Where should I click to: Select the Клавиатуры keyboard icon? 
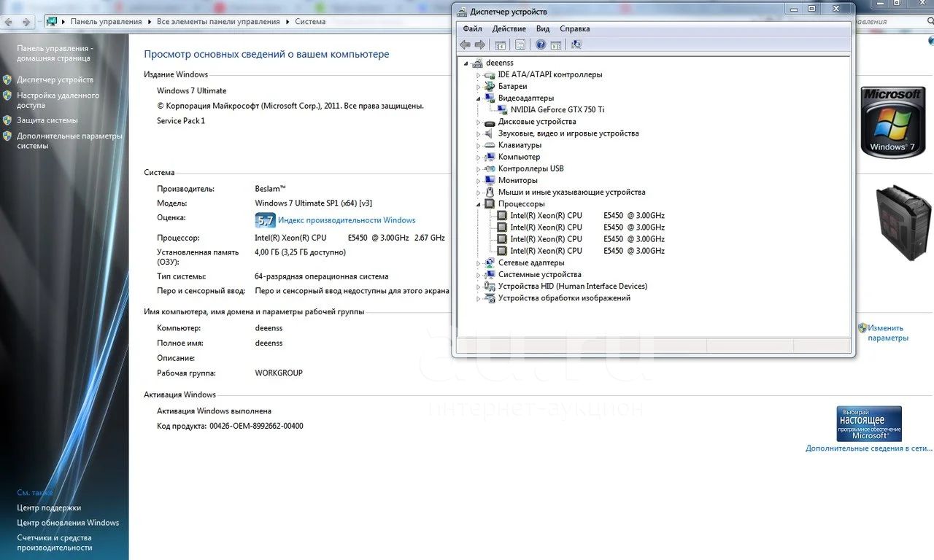click(490, 145)
